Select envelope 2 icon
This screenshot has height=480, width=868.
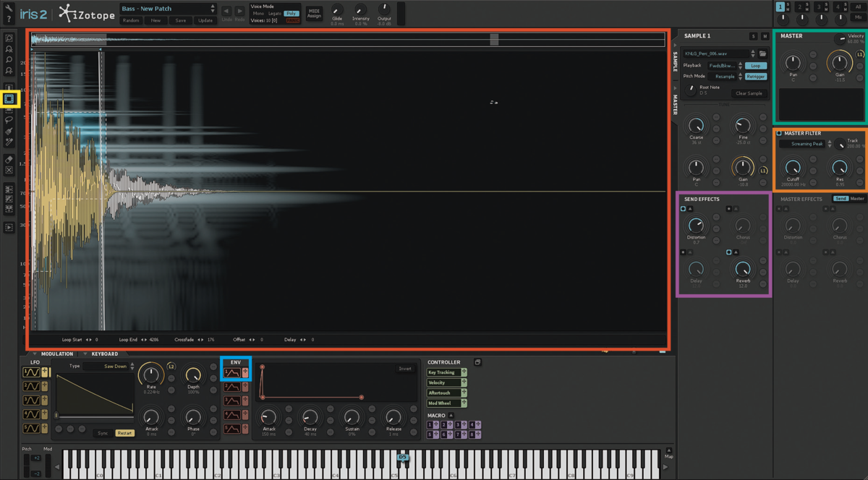point(231,387)
